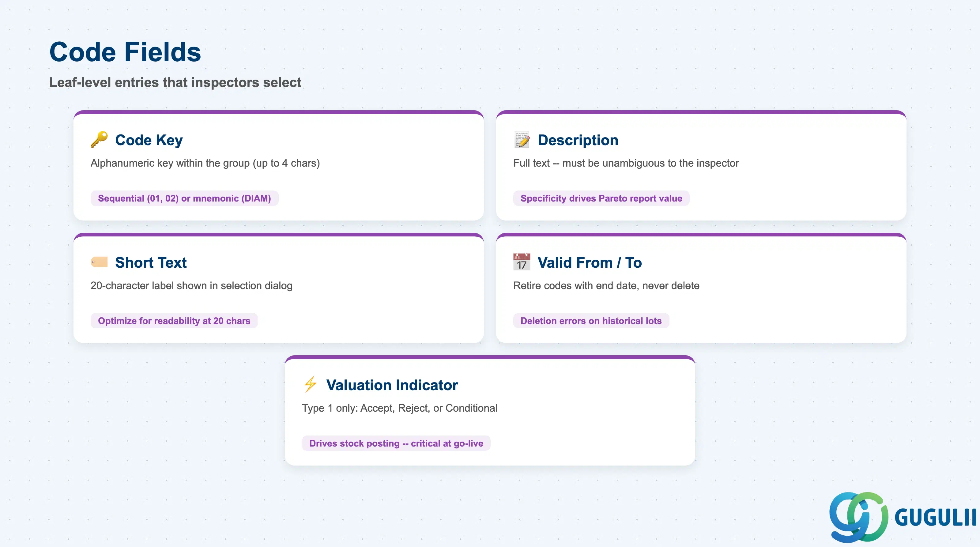Click the Description card heading
Viewport: 980px width, 547px height.
click(578, 140)
